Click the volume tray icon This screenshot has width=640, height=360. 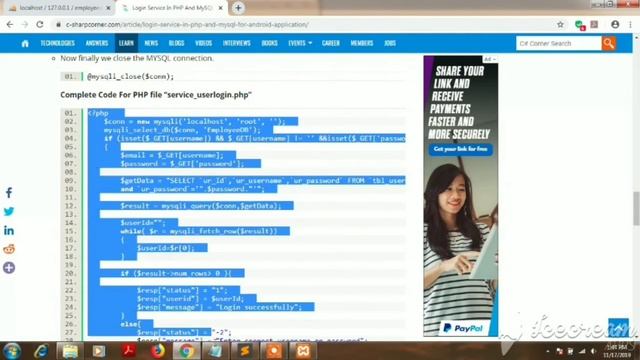click(x=594, y=351)
